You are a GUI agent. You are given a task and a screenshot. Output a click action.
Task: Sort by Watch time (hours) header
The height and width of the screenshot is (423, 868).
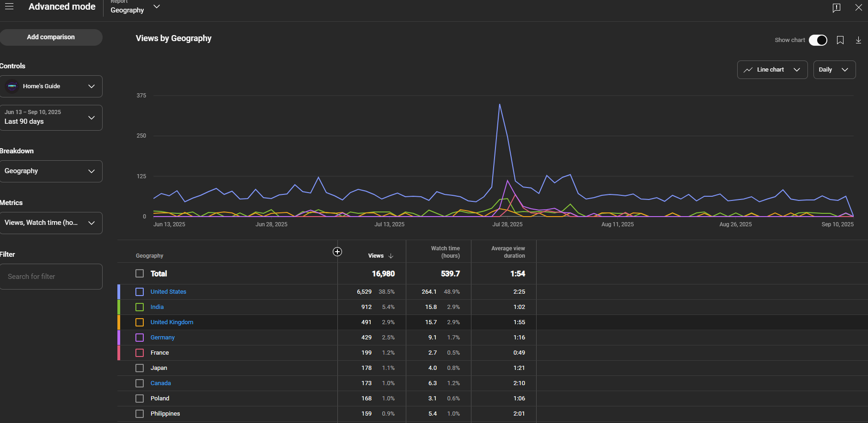[x=445, y=252]
